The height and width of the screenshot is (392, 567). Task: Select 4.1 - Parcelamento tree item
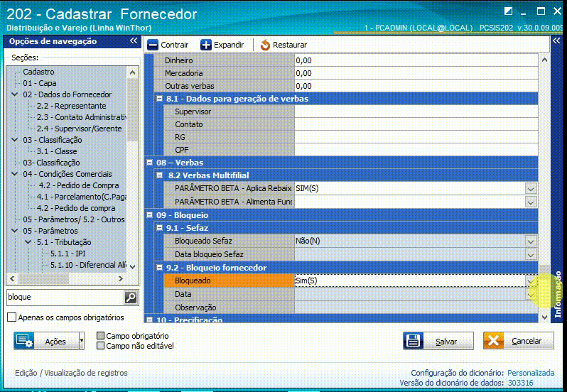click(82, 197)
